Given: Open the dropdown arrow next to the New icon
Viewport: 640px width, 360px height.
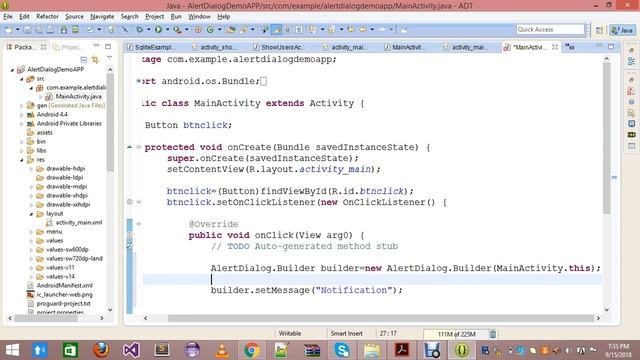Looking at the screenshot, I should [x=17, y=30].
